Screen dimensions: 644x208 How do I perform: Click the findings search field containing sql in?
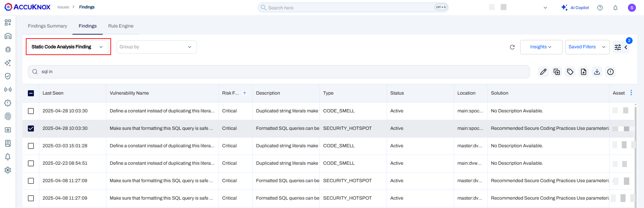(279, 72)
